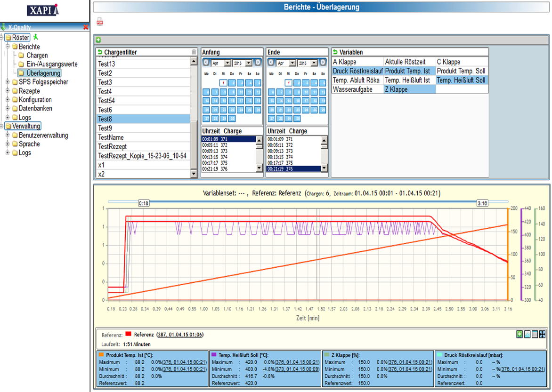Viewport: 552px width, 392px height.
Task: Click the green plus icon above Chargenfilter
Action: (x=98, y=40)
